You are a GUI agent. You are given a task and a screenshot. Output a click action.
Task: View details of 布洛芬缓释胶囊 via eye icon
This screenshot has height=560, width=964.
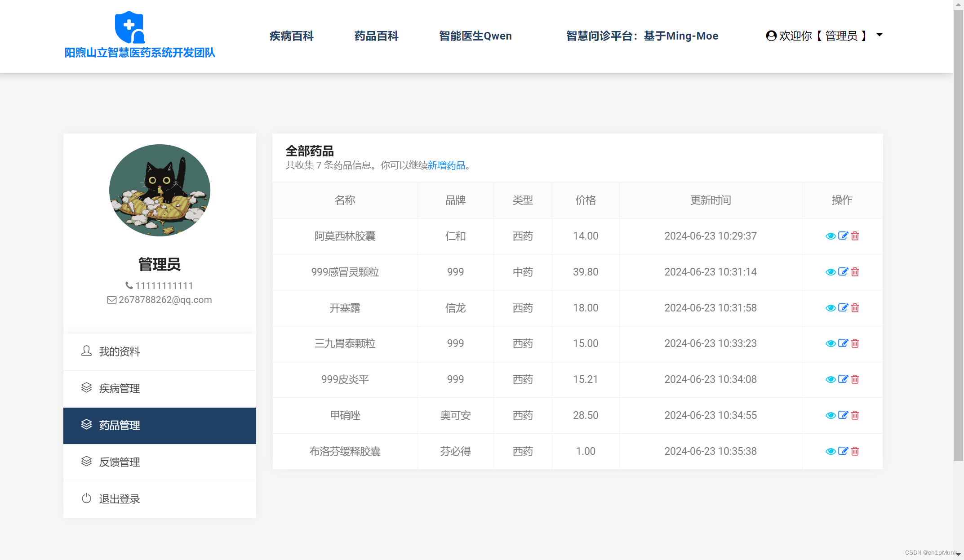(831, 452)
